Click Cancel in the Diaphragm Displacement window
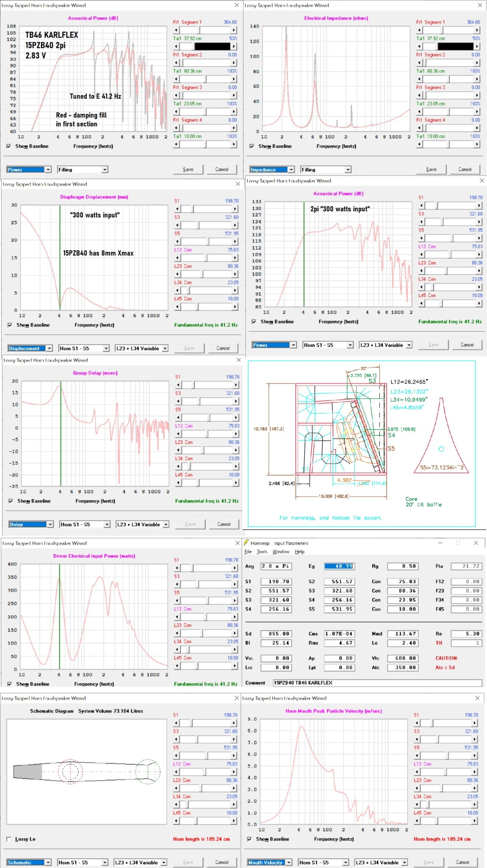The image size is (487, 868). pos(223,348)
